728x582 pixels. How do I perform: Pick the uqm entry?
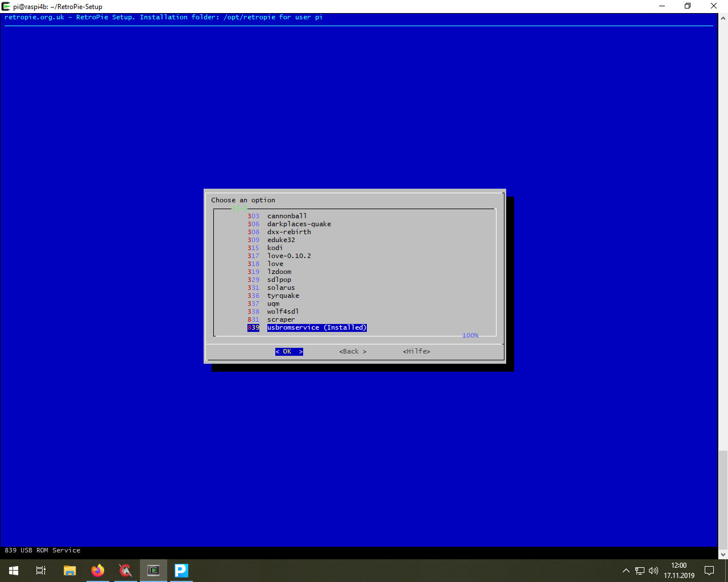[x=263, y=304]
